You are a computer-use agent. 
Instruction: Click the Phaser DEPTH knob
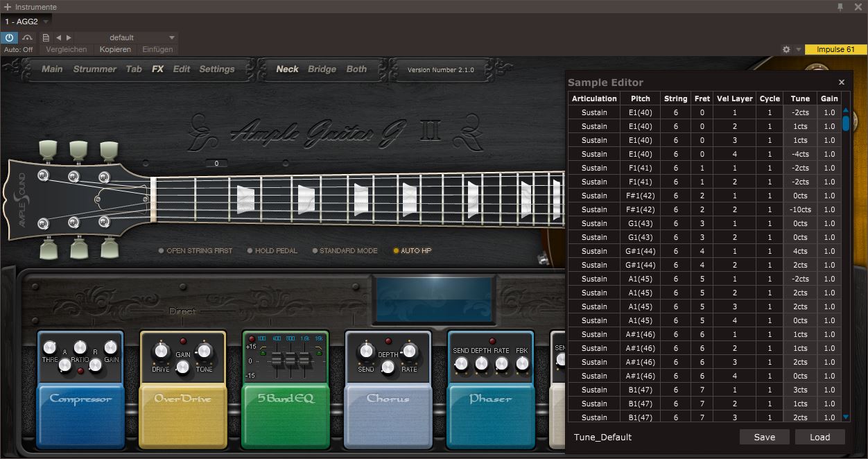[481, 363]
